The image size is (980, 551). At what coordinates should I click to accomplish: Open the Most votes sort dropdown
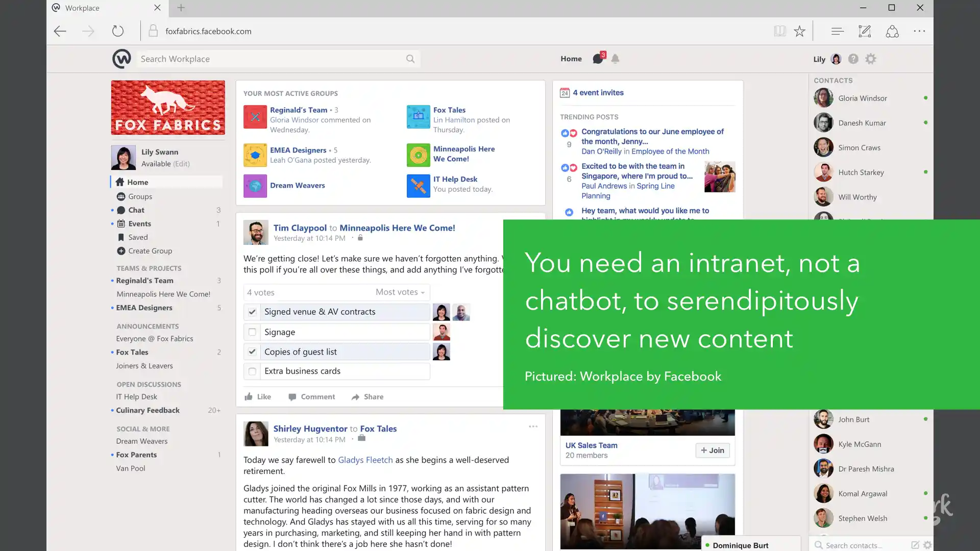pyautogui.click(x=400, y=292)
